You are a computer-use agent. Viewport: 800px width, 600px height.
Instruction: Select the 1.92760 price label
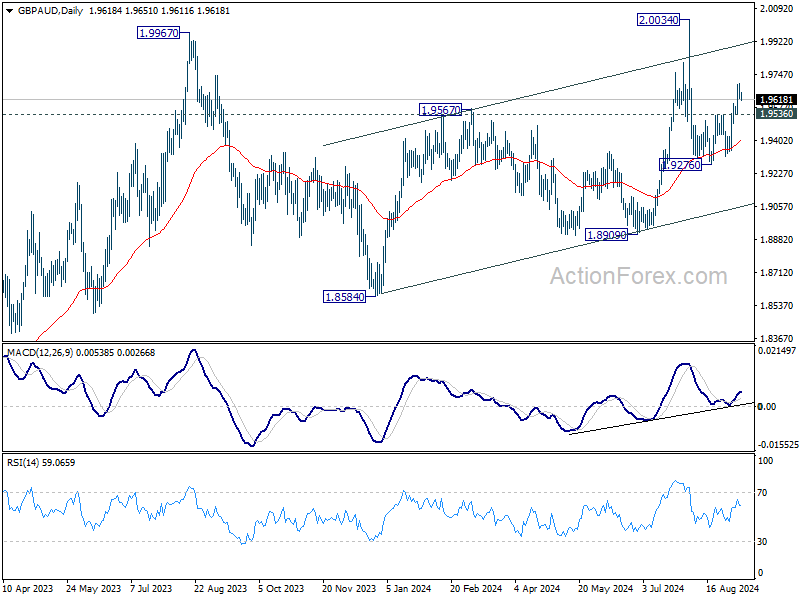coord(681,165)
